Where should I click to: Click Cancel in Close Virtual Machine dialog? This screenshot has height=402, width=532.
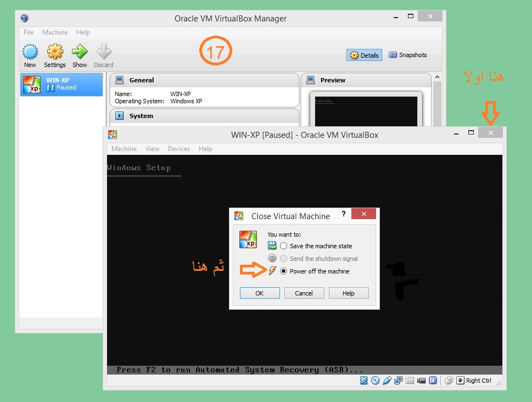[304, 293]
